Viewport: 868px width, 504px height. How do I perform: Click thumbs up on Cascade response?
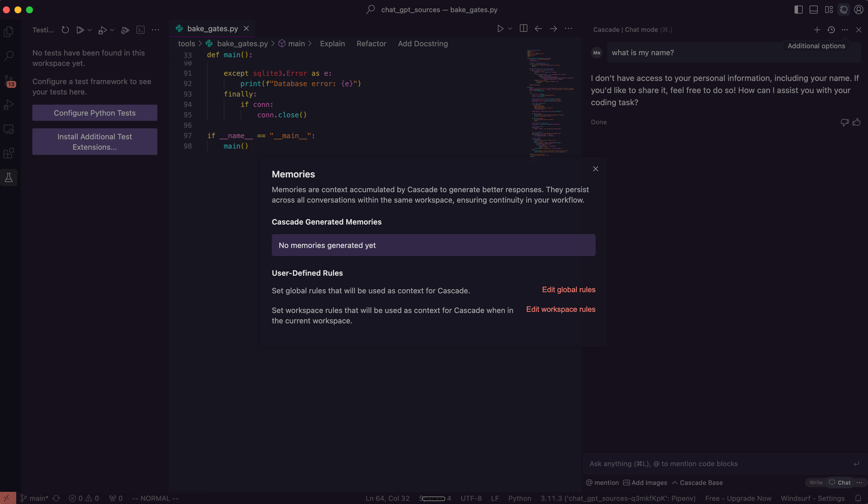[856, 122]
